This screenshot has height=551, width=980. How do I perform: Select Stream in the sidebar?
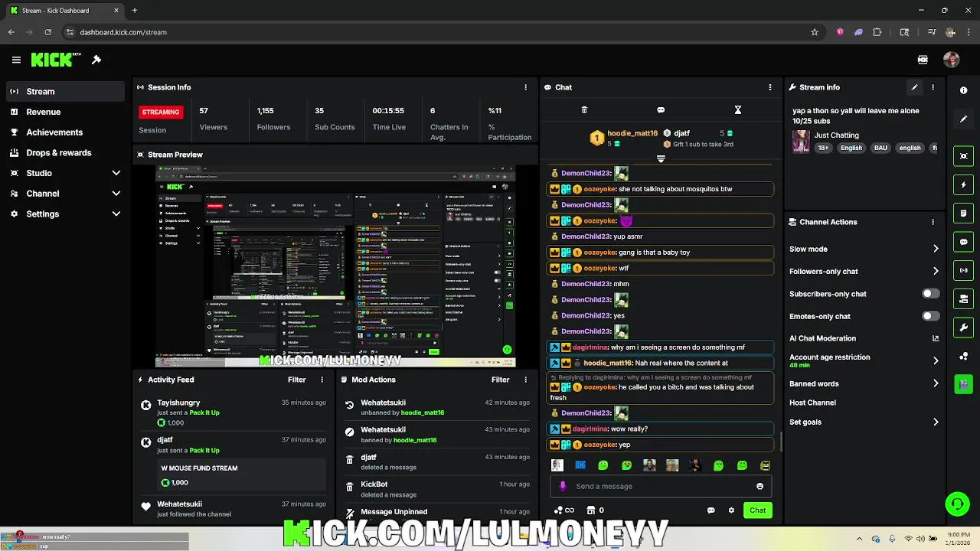pyautogui.click(x=64, y=92)
